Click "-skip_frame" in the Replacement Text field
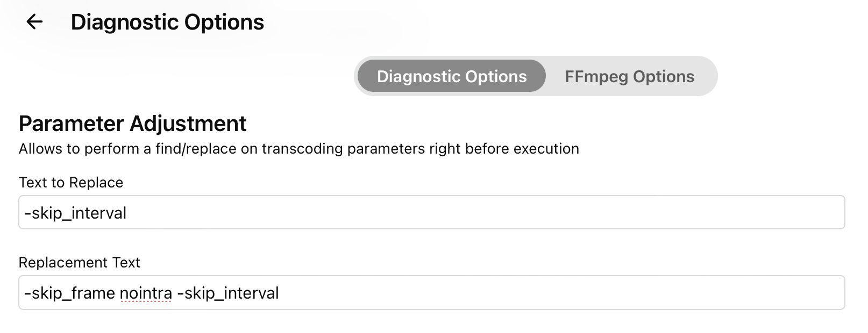The height and width of the screenshot is (333, 868). tap(69, 293)
